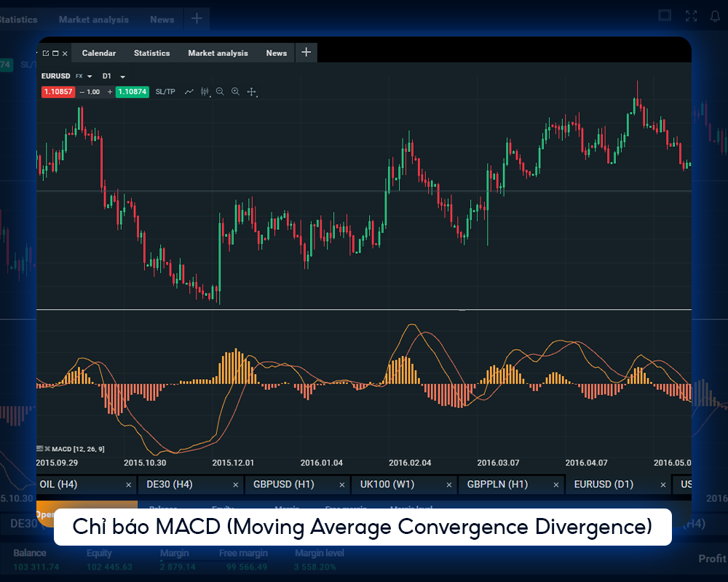Remove the MACD indicator from the chart
This screenshot has width=728, height=582.
(x=48, y=449)
